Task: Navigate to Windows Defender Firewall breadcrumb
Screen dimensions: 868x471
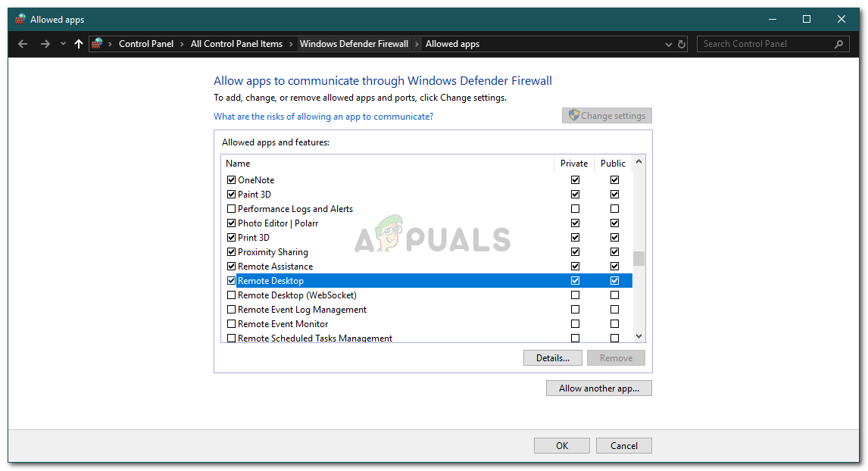Action: 354,44
